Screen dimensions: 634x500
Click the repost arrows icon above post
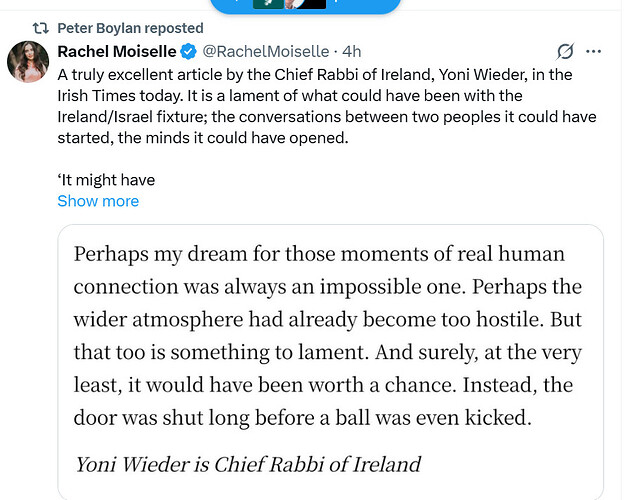pyautogui.click(x=40, y=28)
